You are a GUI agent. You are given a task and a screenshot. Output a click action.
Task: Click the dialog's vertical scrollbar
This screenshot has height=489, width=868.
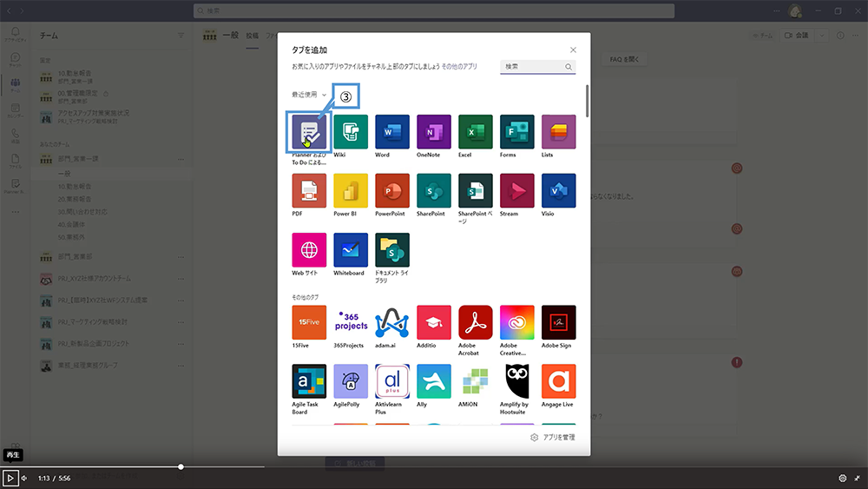pos(587,101)
